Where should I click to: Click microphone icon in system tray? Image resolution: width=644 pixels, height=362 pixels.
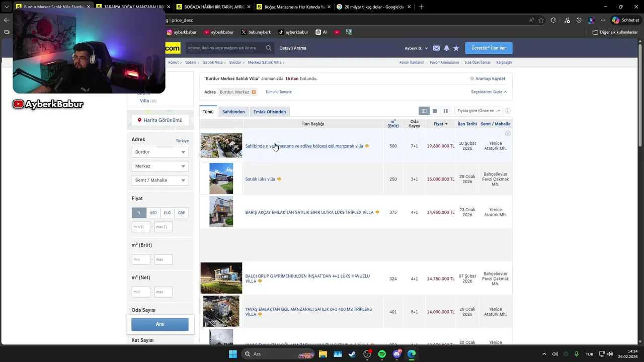click(x=577, y=354)
